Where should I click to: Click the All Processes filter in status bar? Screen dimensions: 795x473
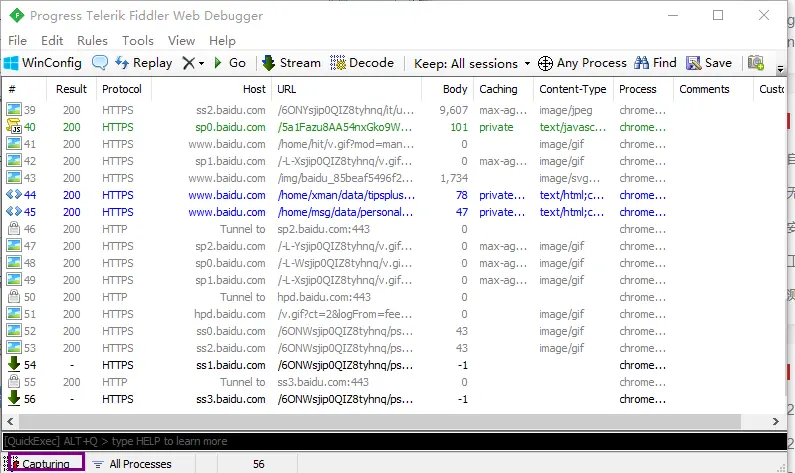coord(132,464)
